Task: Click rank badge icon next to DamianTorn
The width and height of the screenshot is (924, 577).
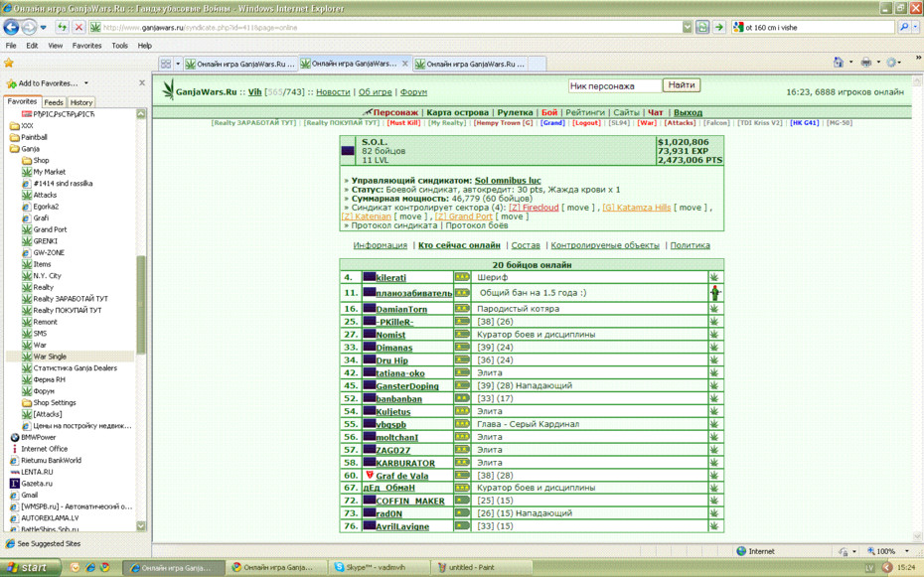Action: [461, 309]
